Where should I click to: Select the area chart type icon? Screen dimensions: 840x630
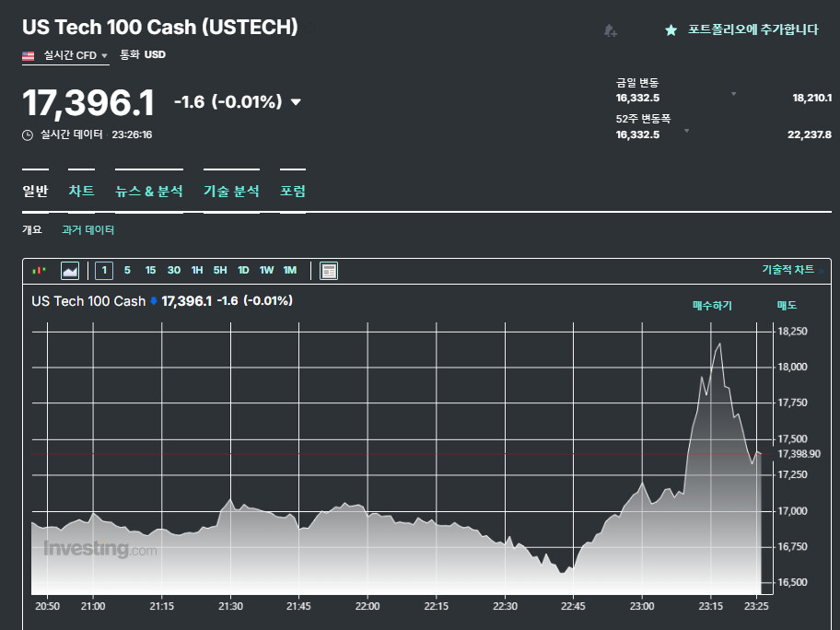coord(70,270)
